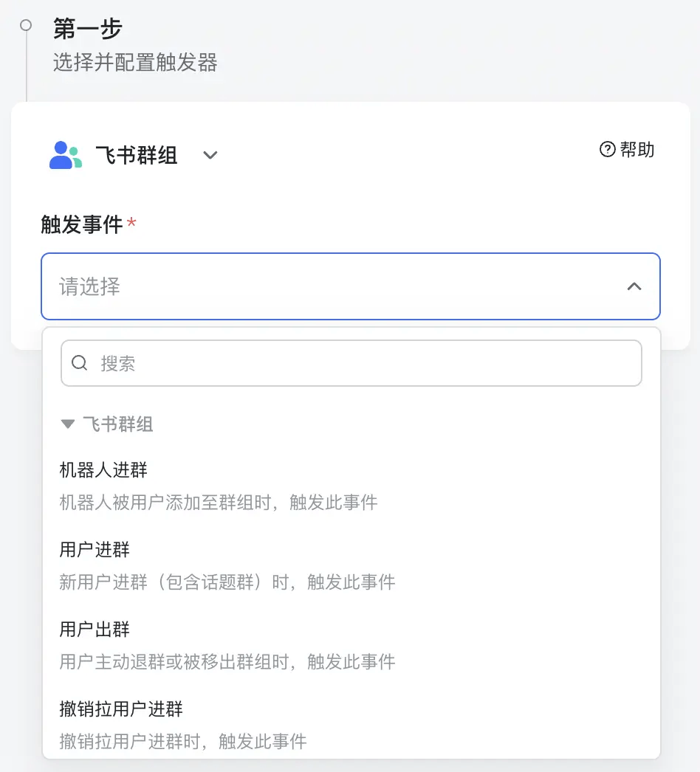The width and height of the screenshot is (700, 772).
Task: Select the 用户进群 event option
Action: (x=351, y=565)
